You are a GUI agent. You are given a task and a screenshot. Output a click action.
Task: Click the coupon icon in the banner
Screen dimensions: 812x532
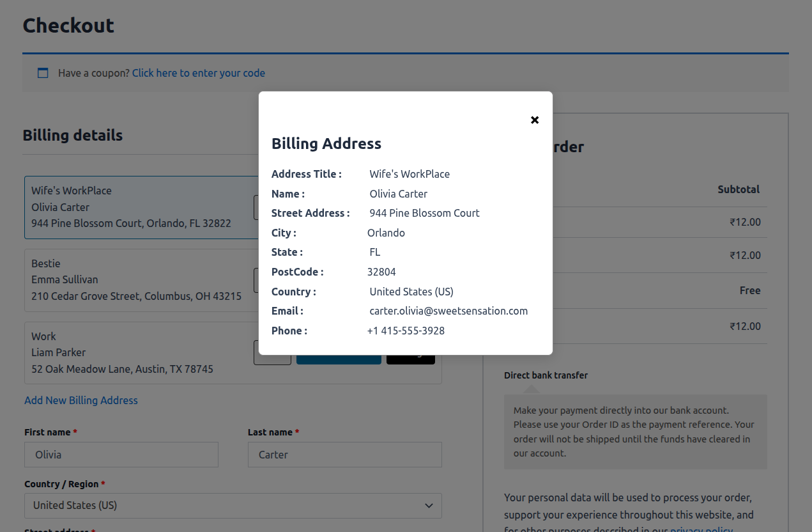[x=42, y=72]
